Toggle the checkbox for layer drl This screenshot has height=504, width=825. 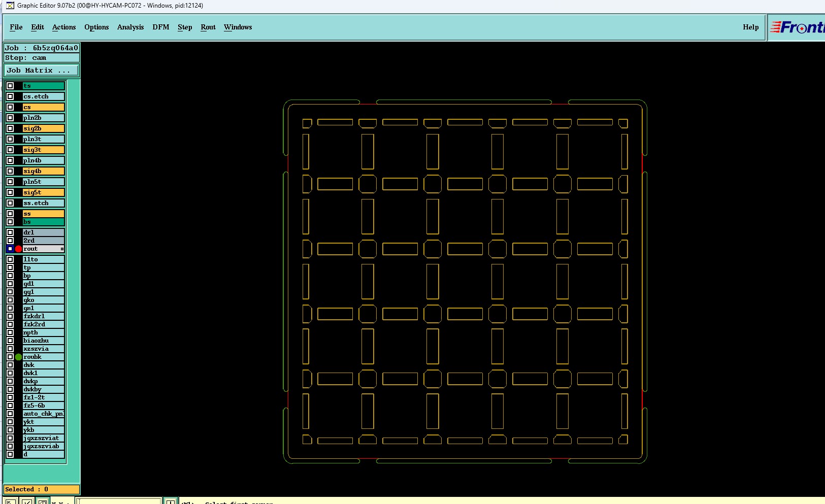[x=10, y=232]
